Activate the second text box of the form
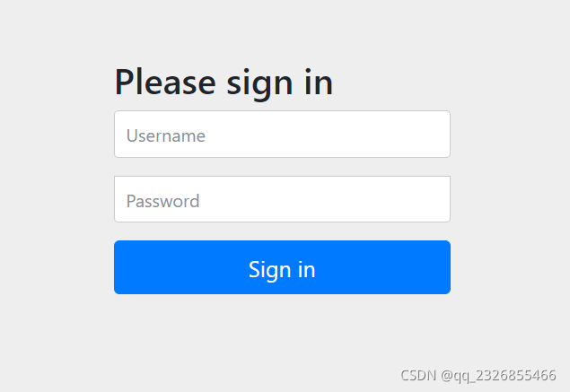The image size is (570, 392). [x=282, y=199]
